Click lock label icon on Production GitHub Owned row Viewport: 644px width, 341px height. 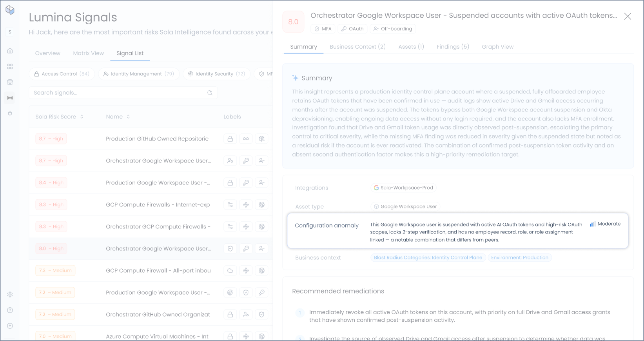point(230,139)
